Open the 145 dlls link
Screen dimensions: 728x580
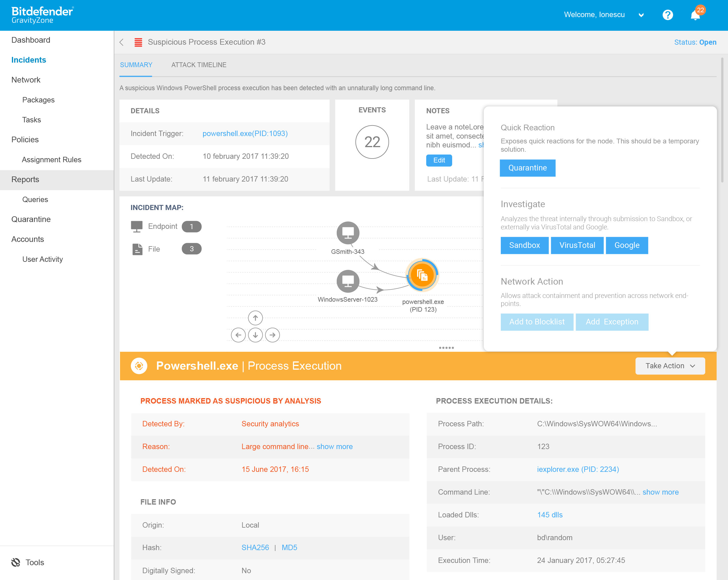point(550,515)
